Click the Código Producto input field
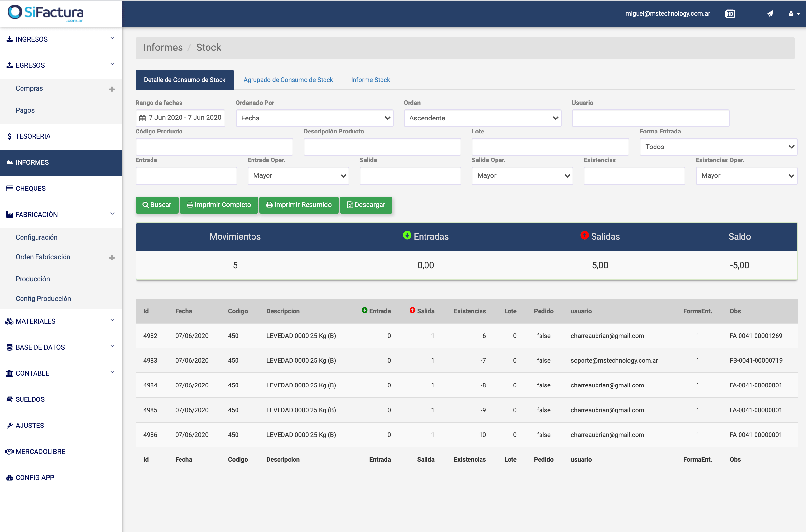 214,147
